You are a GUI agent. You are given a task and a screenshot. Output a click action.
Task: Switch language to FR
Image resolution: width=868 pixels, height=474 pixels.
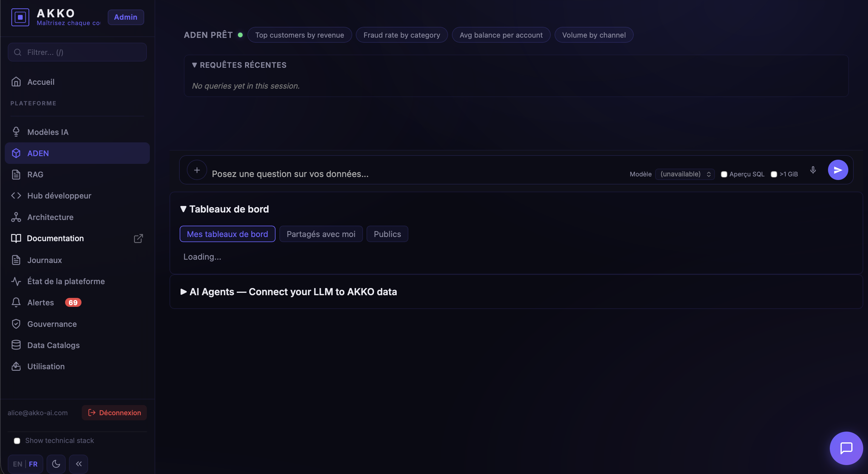point(33,464)
